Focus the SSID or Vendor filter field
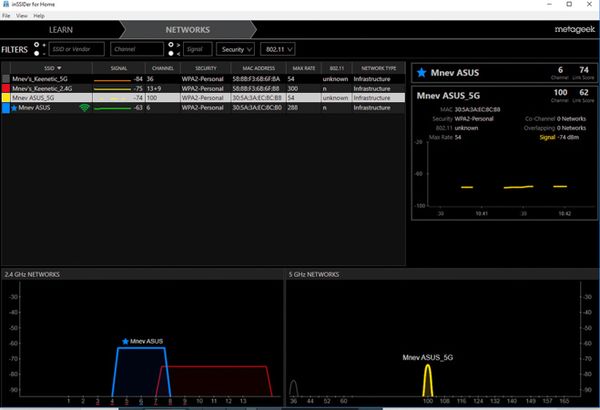Image resolution: width=600 pixels, height=410 pixels. pos(77,49)
